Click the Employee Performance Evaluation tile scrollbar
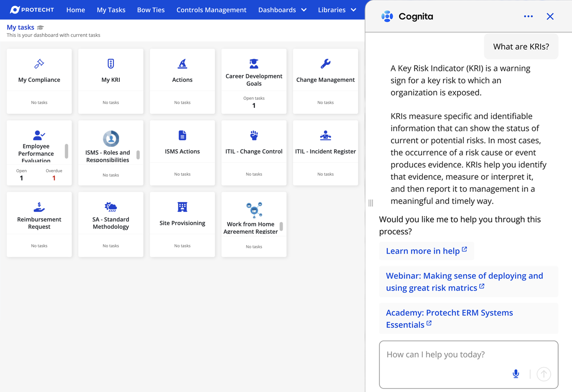This screenshot has height=392, width=572. [66, 151]
